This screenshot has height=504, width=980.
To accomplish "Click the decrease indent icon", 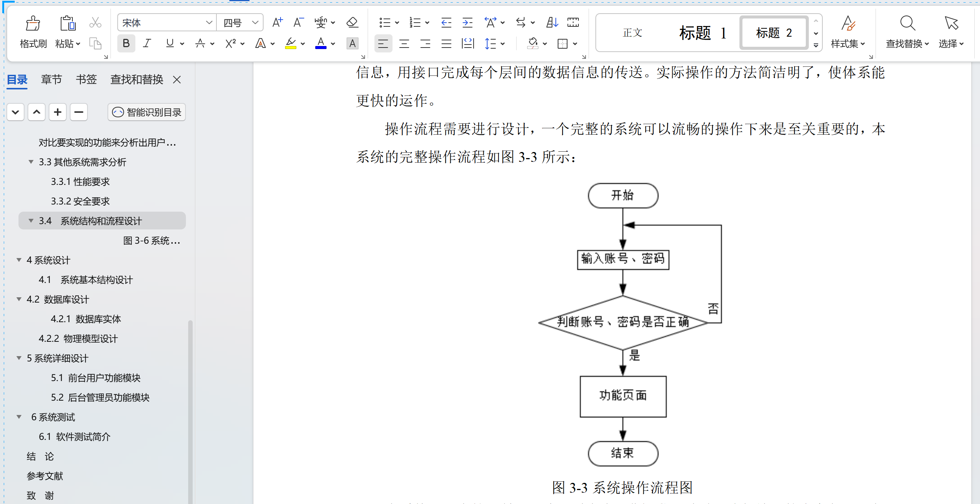I will 446,23.
